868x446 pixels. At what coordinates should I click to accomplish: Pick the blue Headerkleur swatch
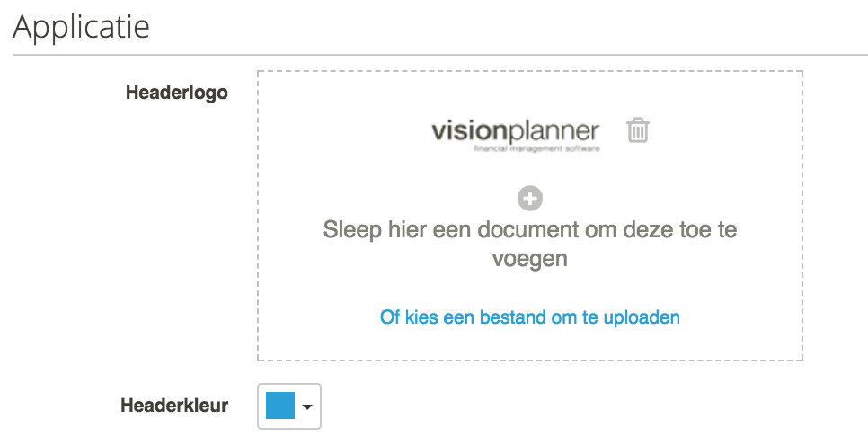[280, 406]
